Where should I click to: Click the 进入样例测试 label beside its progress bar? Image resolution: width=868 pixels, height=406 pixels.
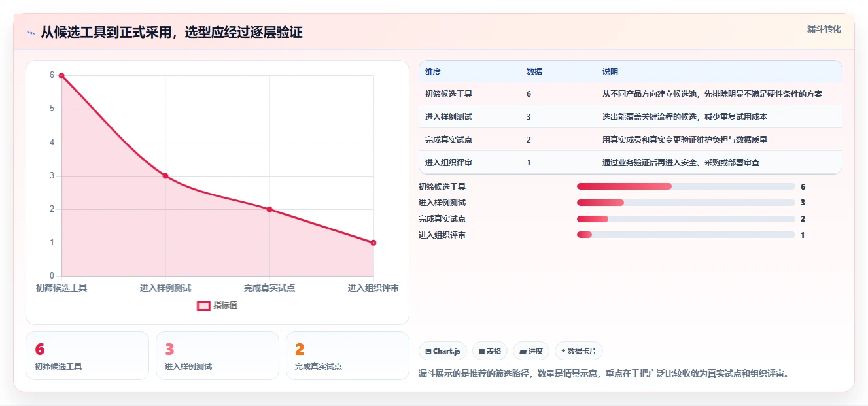coord(442,203)
